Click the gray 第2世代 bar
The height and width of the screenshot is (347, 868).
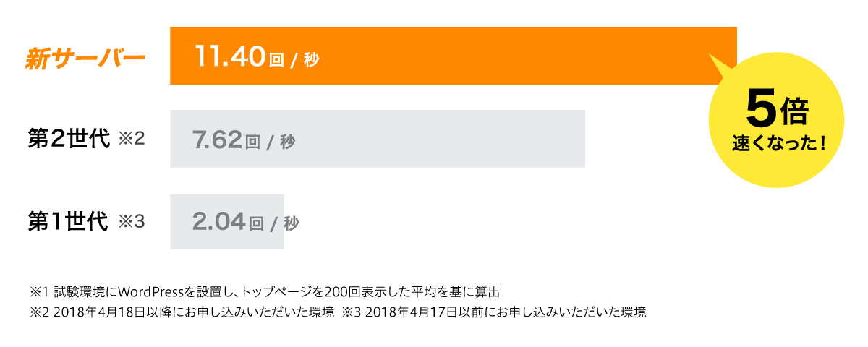(x=434, y=139)
